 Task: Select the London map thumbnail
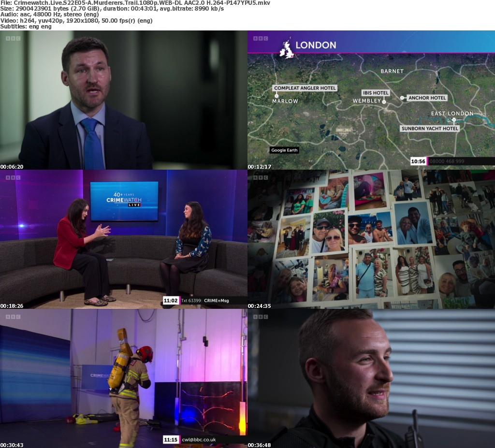(x=371, y=106)
